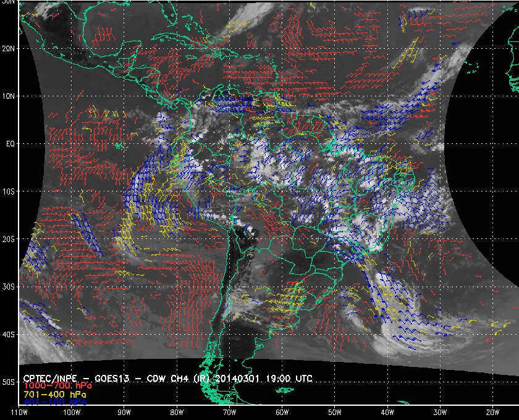
Task: Click the CDW CH4 (IR) channel text
Action: (x=178, y=379)
